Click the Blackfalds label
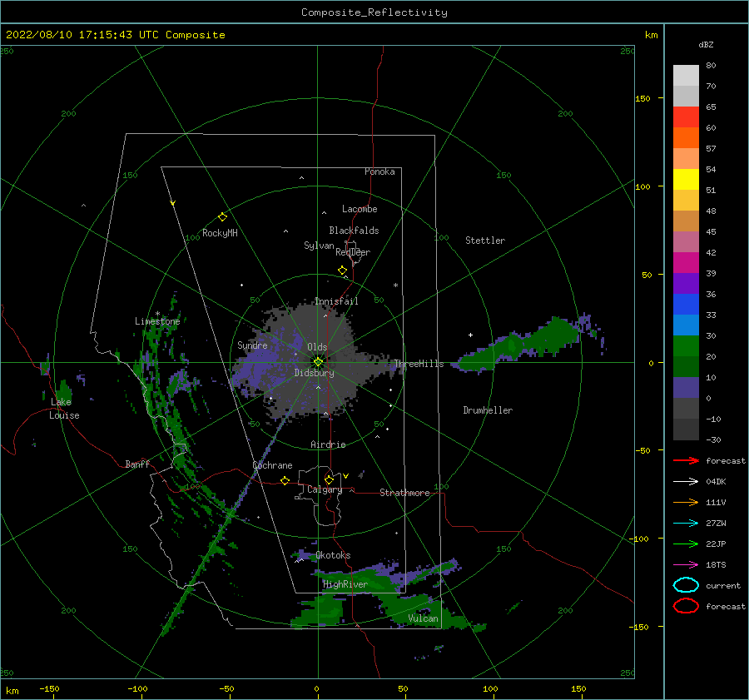 [x=354, y=231]
